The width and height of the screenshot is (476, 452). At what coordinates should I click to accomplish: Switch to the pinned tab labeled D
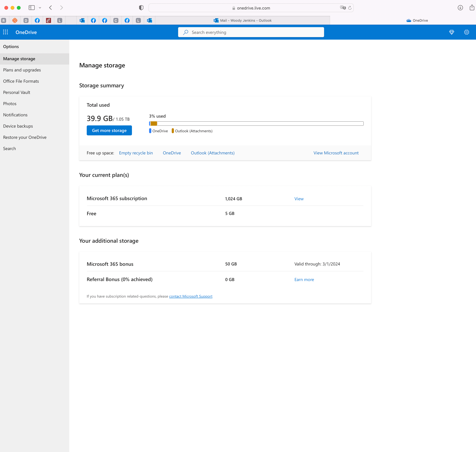click(x=26, y=20)
